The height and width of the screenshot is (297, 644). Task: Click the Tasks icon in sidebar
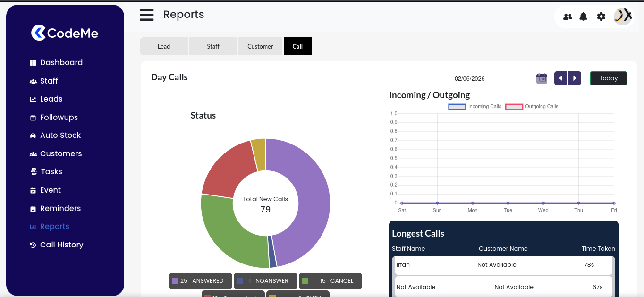coord(34,172)
